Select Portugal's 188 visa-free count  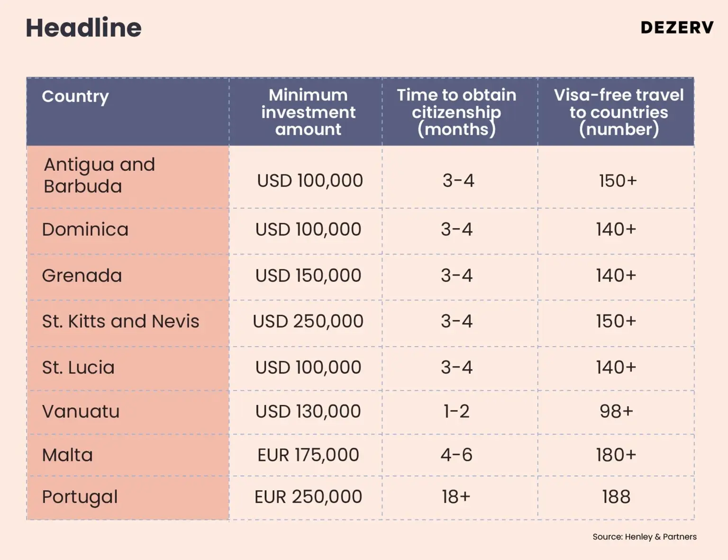click(616, 497)
